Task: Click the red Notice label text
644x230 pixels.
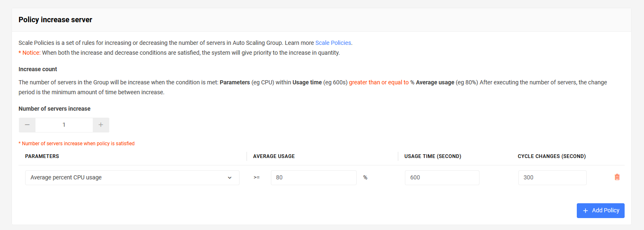Action: (x=30, y=53)
